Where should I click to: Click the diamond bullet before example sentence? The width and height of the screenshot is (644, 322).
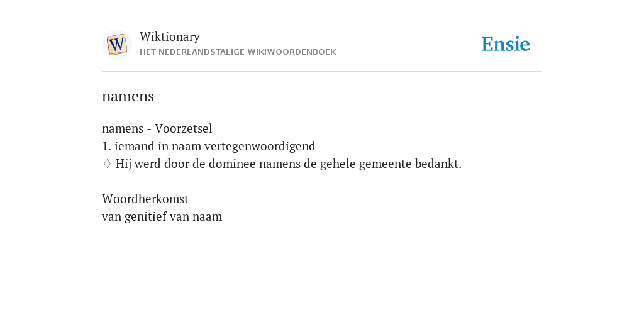(x=107, y=164)
